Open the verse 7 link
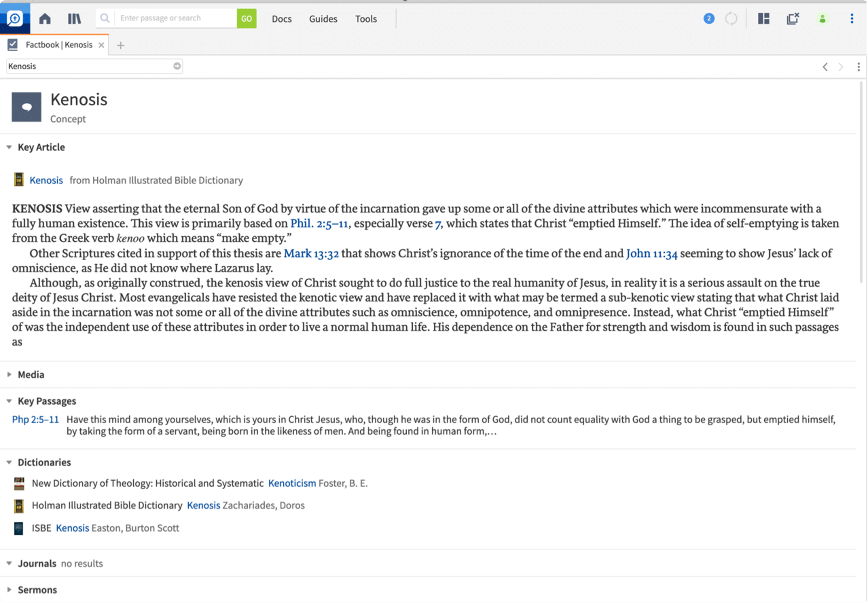The image size is (868, 603). (x=438, y=224)
